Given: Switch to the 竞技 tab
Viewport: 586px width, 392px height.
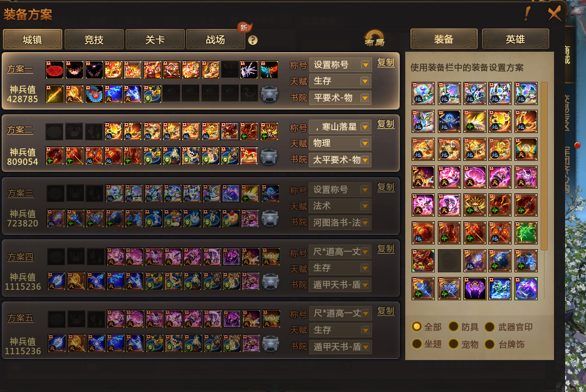Looking at the screenshot, I should pos(94,39).
